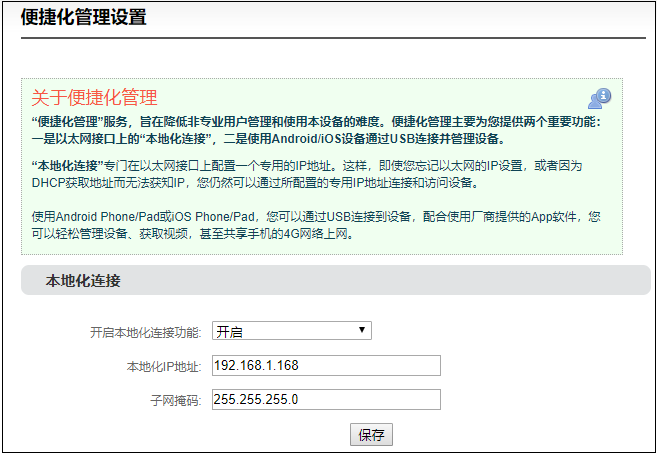Click the user info icon in green panel

pyautogui.click(x=599, y=98)
